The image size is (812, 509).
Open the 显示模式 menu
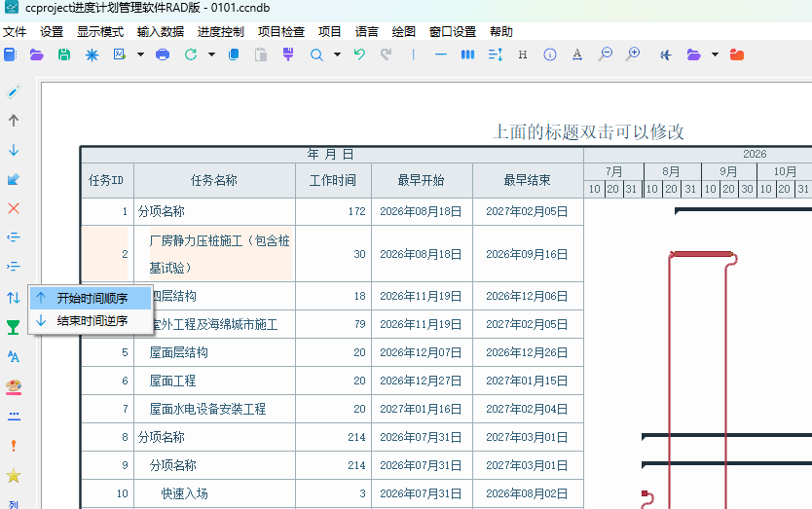100,31
